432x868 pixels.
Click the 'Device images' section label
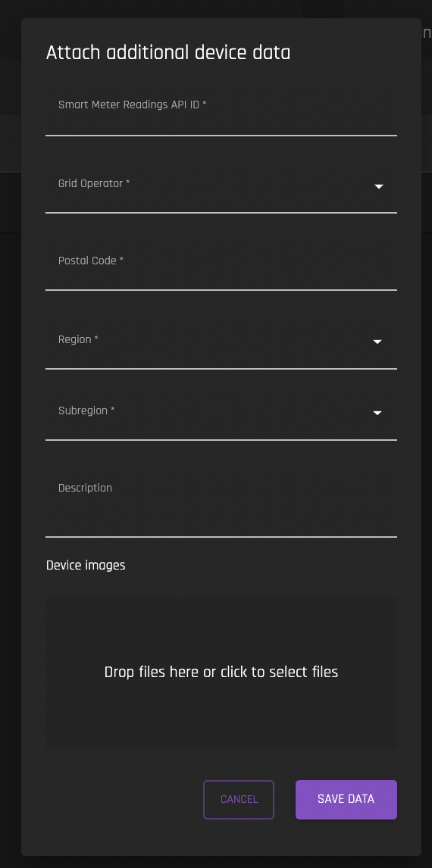86,565
